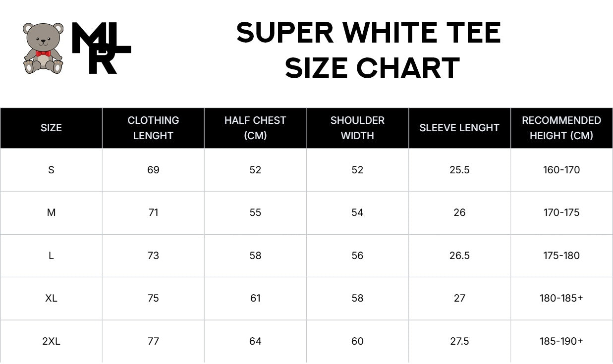The image size is (613, 364).
Task: Select the SIZE column header
Action: coord(51,128)
